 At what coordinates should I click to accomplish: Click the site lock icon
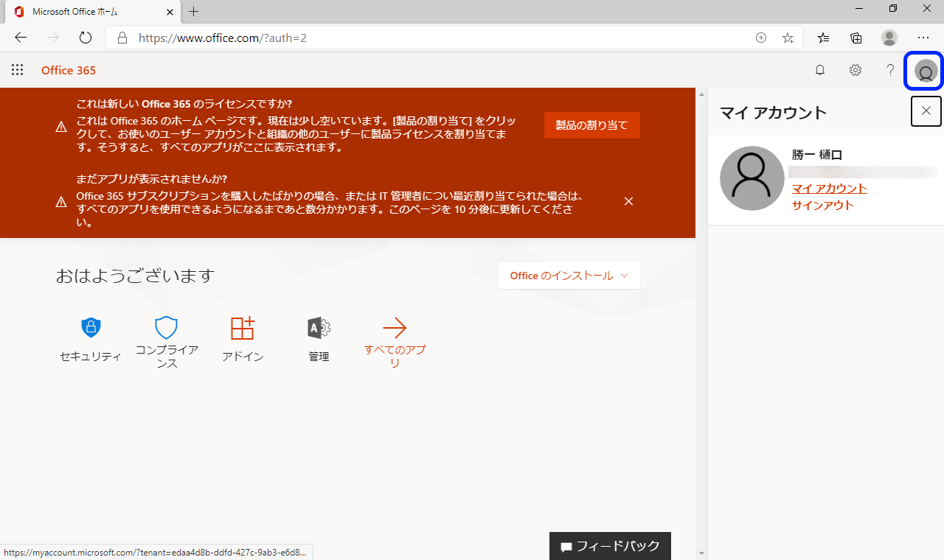click(122, 38)
